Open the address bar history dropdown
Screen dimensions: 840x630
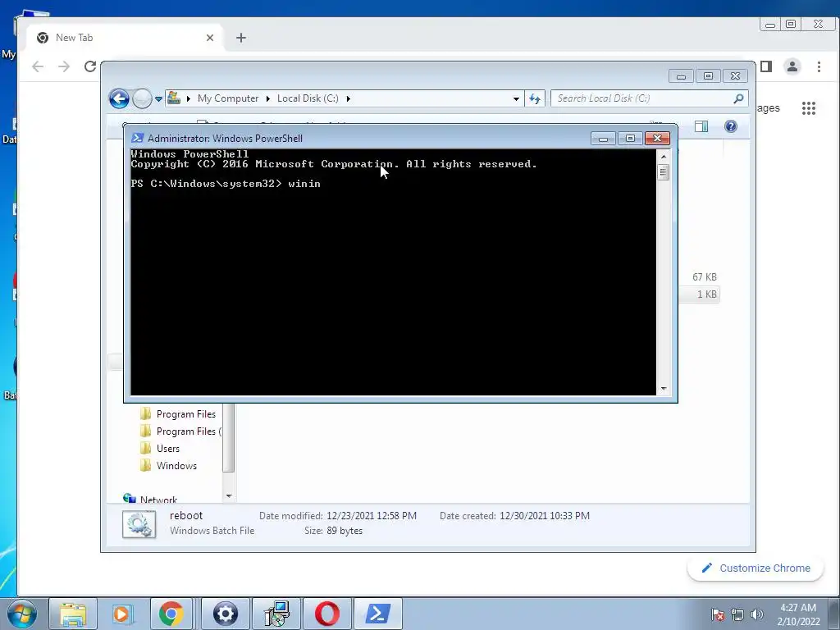(516, 98)
